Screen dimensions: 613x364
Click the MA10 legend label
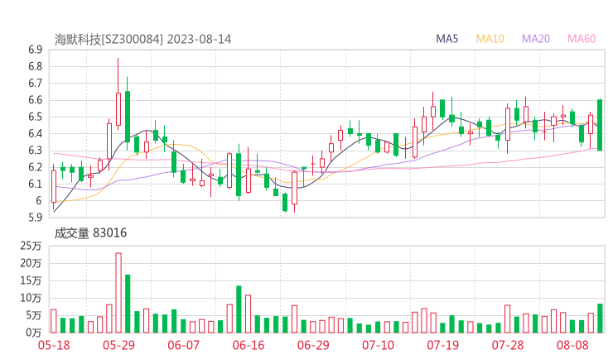point(490,39)
